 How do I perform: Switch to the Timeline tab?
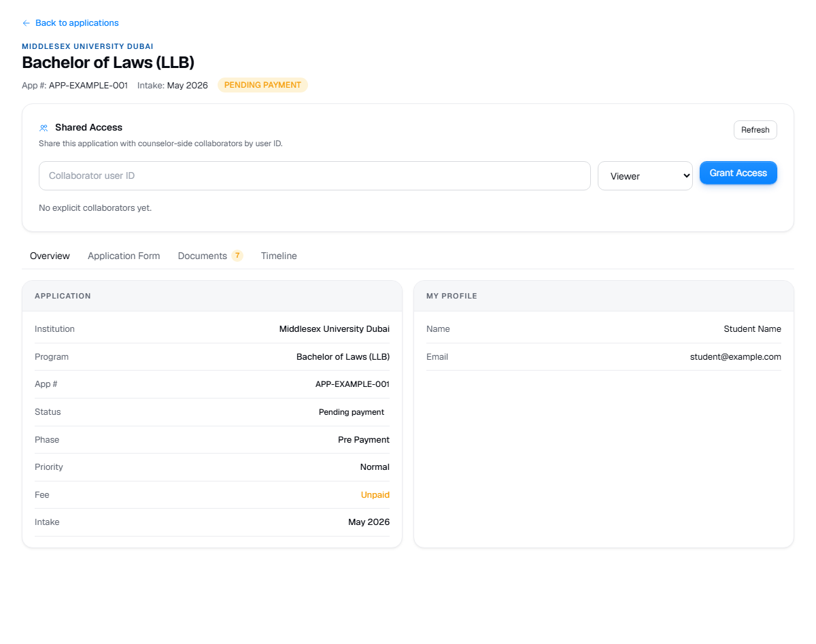(x=279, y=256)
